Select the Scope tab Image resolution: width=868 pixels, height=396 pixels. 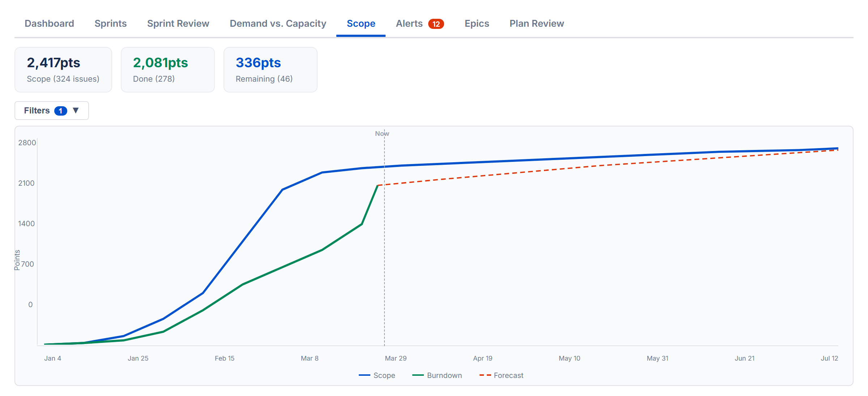pyautogui.click(x=361, y=23)
